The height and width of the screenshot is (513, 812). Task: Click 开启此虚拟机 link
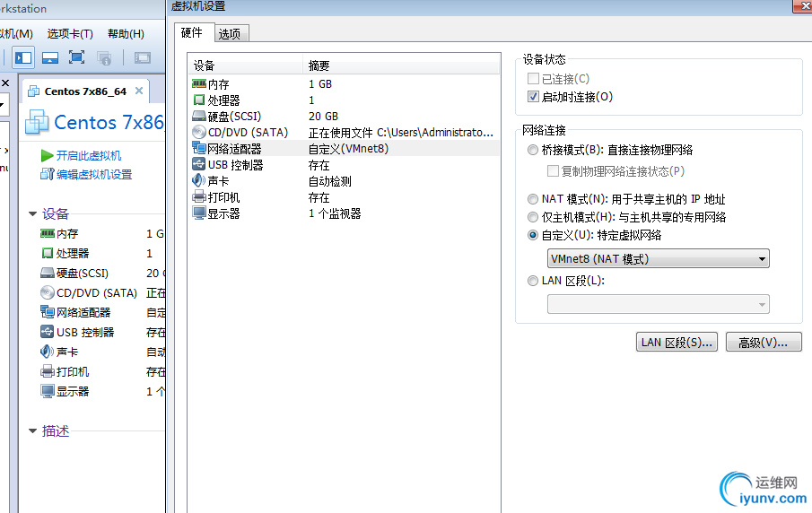pyautogui.click(x=89, y=155)
